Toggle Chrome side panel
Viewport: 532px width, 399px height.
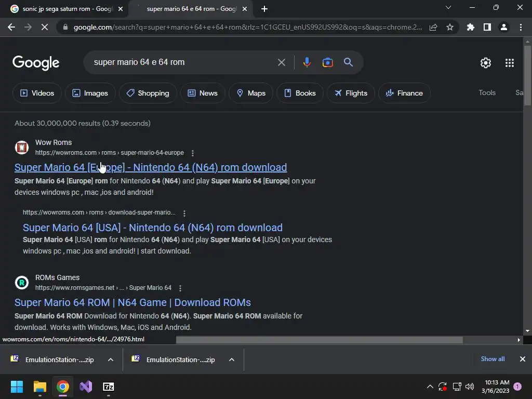tap(487, 27)
